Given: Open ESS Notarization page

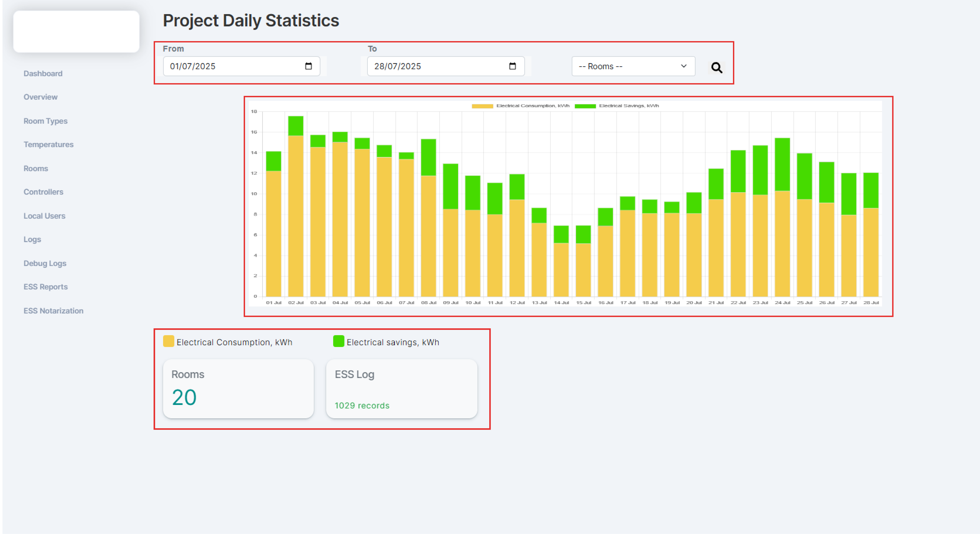Looking at the screenshot, I should coord(53,311).
